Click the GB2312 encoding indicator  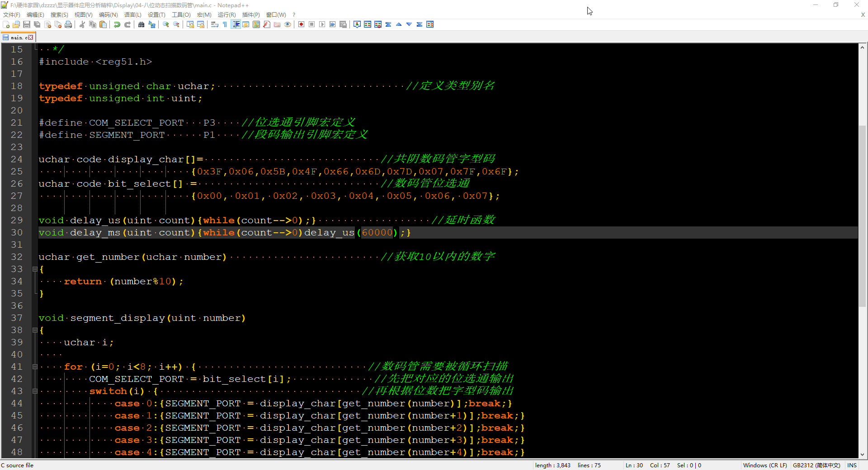[816, 465]
